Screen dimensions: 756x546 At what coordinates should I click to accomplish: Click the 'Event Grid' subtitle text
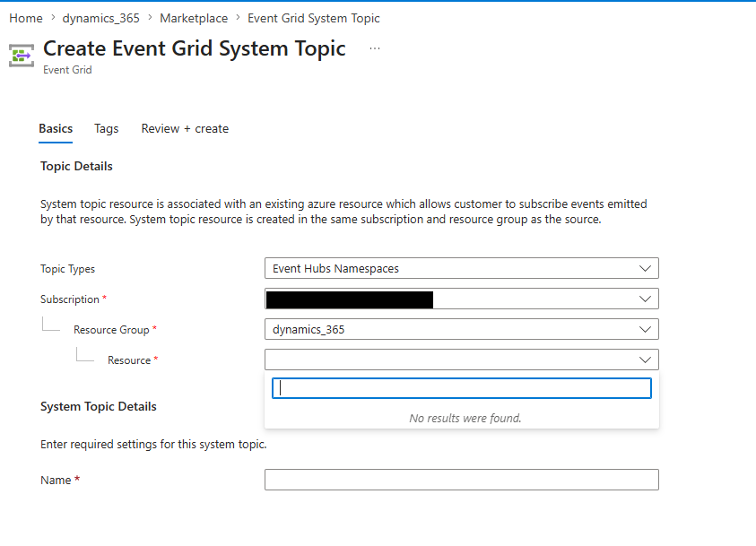[x=67, y=70]
